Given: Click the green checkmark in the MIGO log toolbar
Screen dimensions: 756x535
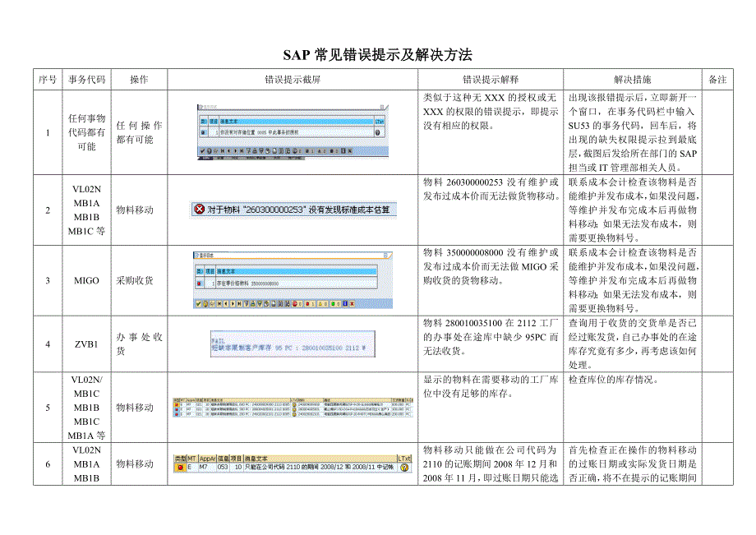Looking at the screenshot, I should point(200,303).
